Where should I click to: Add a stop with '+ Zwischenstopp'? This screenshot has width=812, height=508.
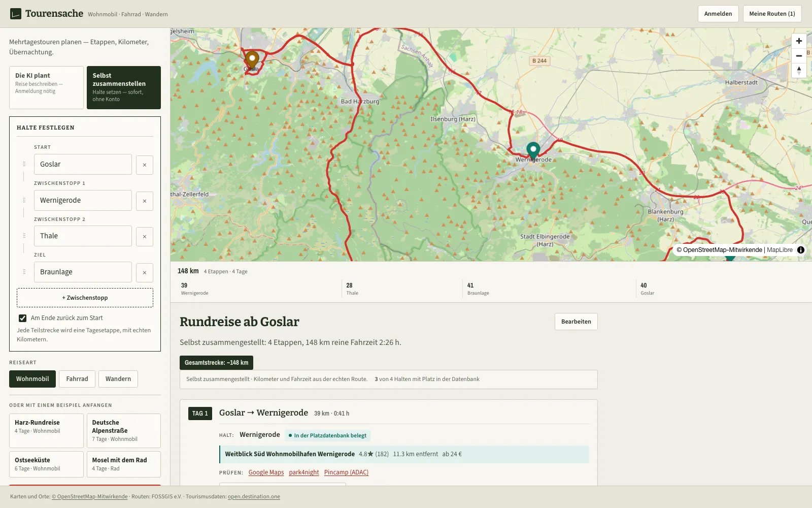(x=85, y=298)
